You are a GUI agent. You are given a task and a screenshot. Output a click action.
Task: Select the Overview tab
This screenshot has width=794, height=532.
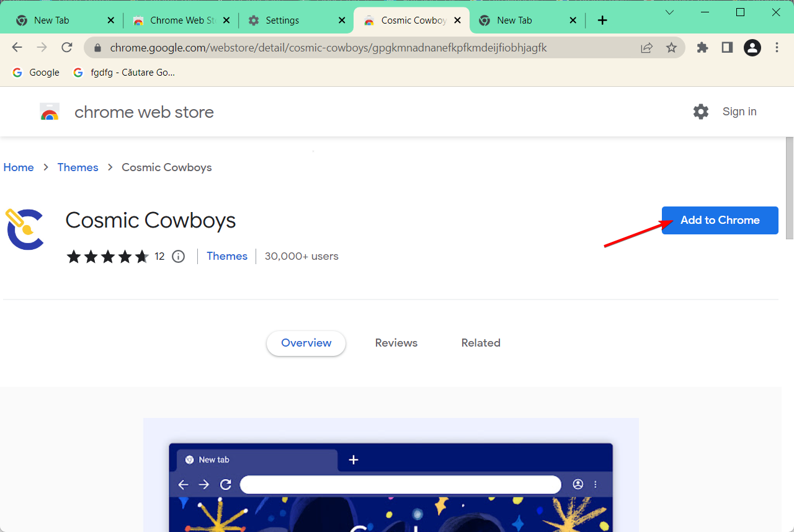pyautogui.click(x=306, y=343)
